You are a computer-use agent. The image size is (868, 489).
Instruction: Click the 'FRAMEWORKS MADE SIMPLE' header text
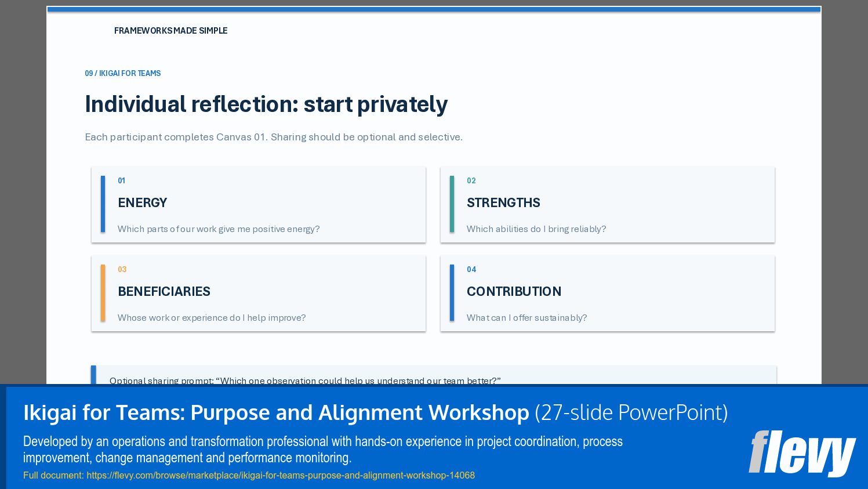tap(170, 31)
